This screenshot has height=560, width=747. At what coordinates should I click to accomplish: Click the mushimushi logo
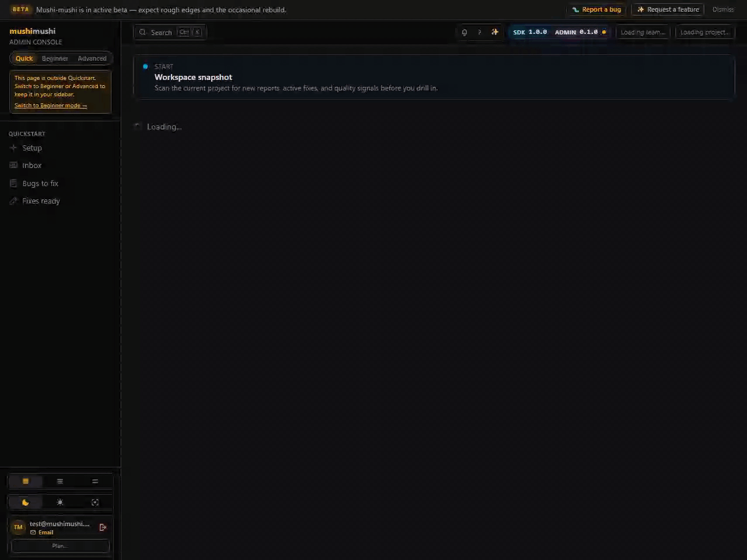tap(33, 31)
